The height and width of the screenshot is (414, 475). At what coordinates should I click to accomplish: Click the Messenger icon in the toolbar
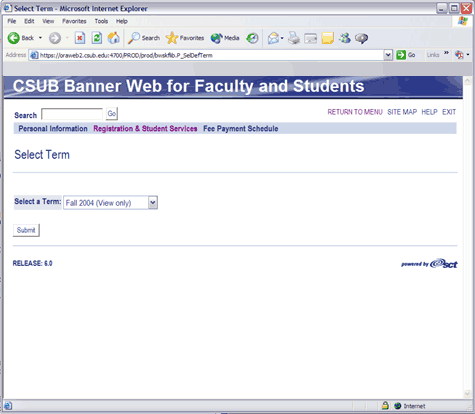(x=345, y=38)
